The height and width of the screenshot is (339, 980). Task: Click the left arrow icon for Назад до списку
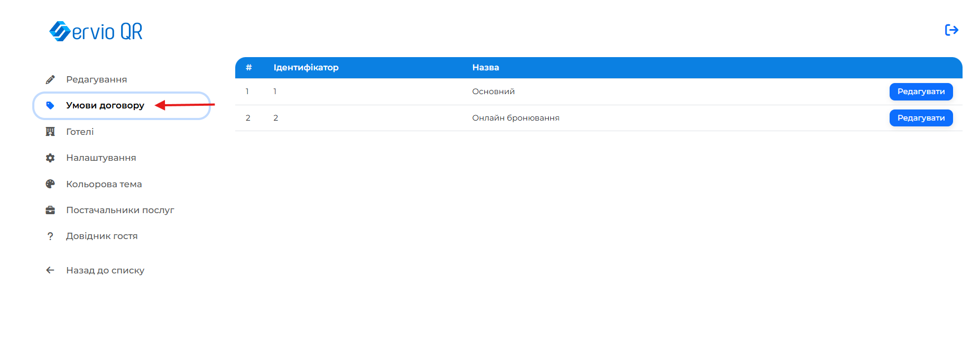click(50, 270)
